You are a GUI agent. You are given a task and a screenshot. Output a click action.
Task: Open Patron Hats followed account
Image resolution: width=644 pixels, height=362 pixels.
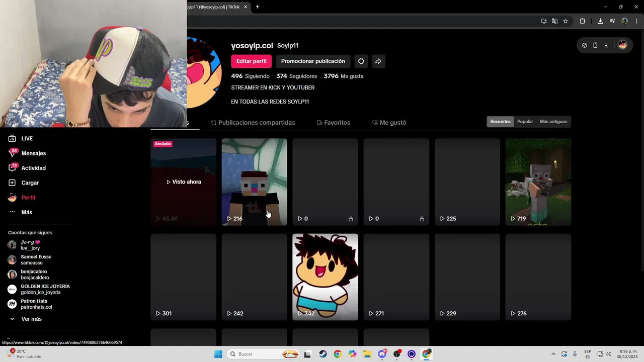(x=30, y=304)
